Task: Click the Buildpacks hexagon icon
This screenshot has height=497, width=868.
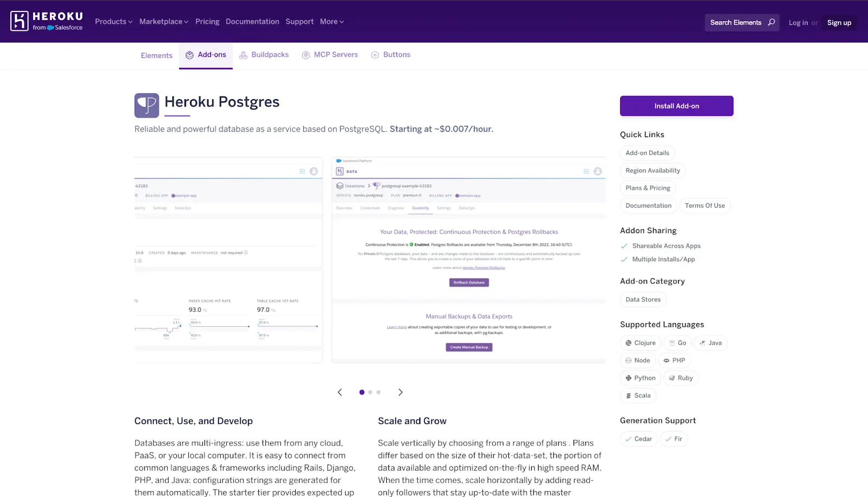Action: (x=243, y=54)
